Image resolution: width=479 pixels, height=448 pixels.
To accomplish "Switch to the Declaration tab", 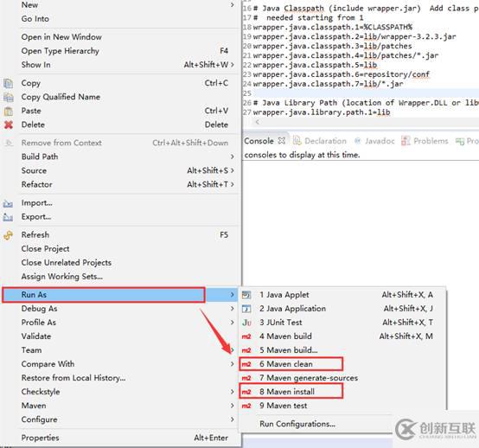I will pos(320,141).
